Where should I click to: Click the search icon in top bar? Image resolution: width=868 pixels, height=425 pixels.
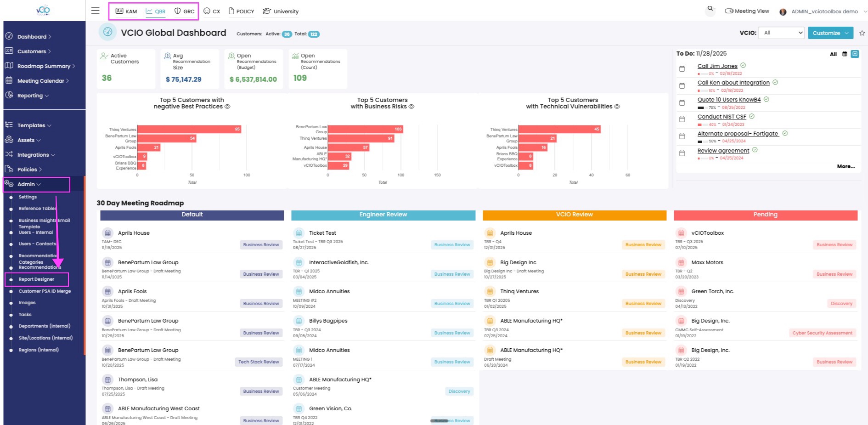coord(710,9)
